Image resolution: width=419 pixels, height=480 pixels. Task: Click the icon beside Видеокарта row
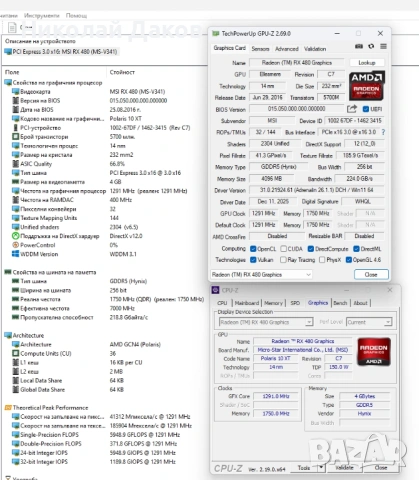click(x=15, y=91)
